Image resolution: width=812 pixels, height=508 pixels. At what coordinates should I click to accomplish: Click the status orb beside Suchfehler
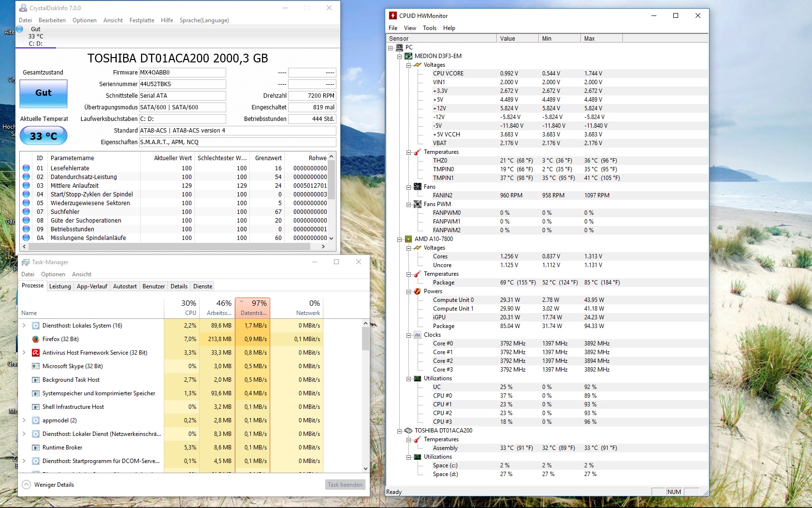tap(26, 212)
